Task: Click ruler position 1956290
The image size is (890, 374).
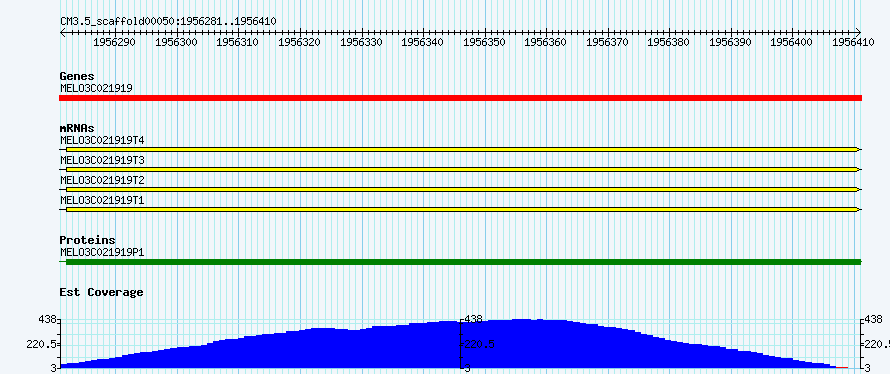Action: (114, 42)
